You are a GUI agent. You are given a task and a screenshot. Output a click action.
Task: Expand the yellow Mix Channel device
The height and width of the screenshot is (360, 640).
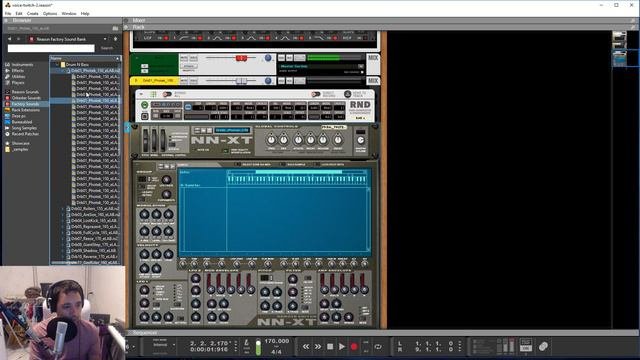coord(136,81)
